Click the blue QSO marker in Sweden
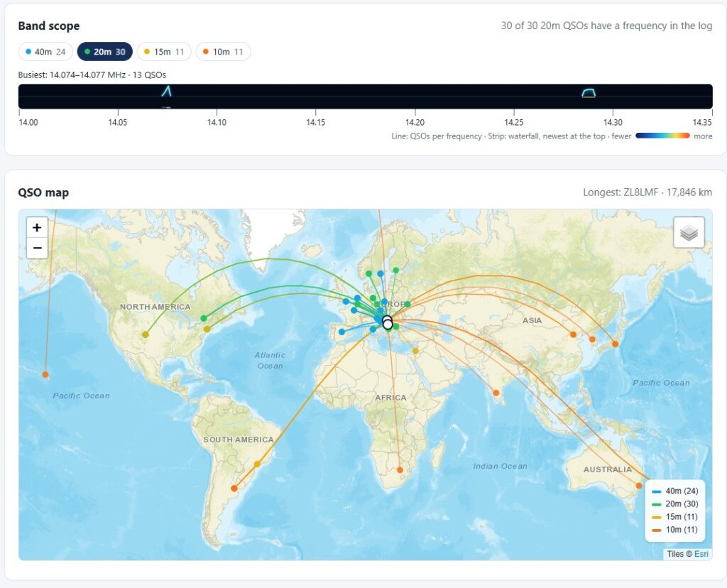 [381, 273]
